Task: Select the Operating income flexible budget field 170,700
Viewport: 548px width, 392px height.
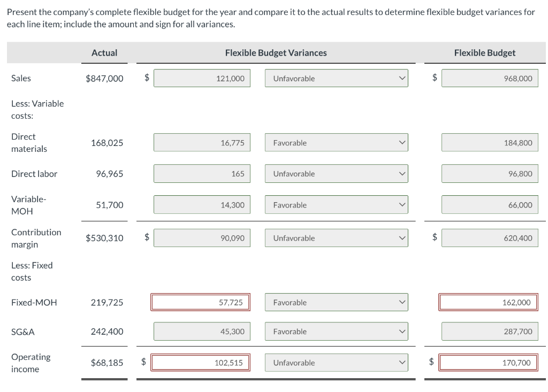Action: tap(488, 363)
